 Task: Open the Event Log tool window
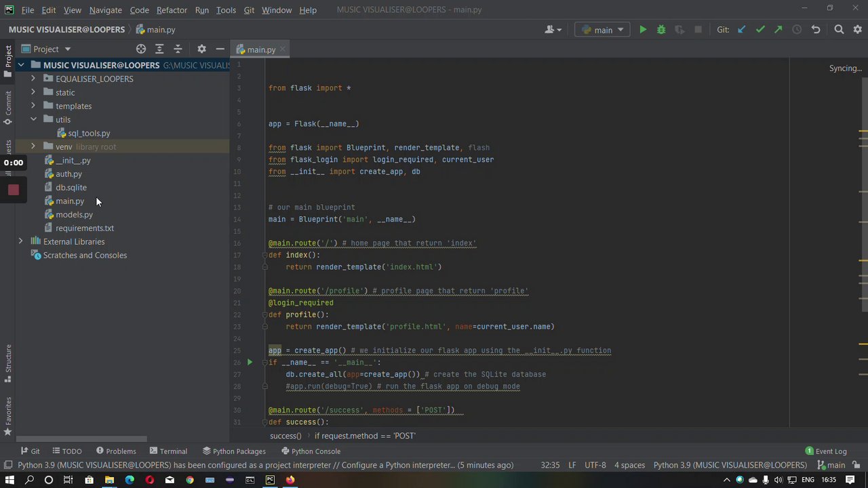tap(826, 451)
